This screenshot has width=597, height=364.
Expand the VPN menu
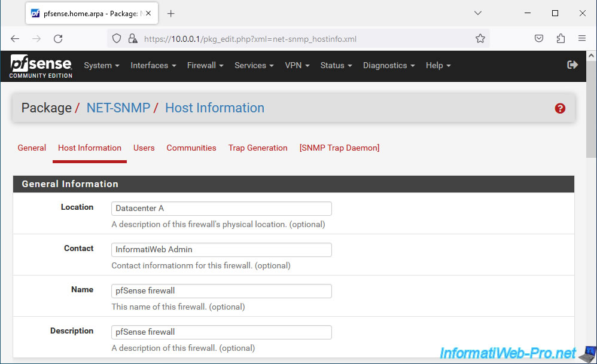point(297,65)
